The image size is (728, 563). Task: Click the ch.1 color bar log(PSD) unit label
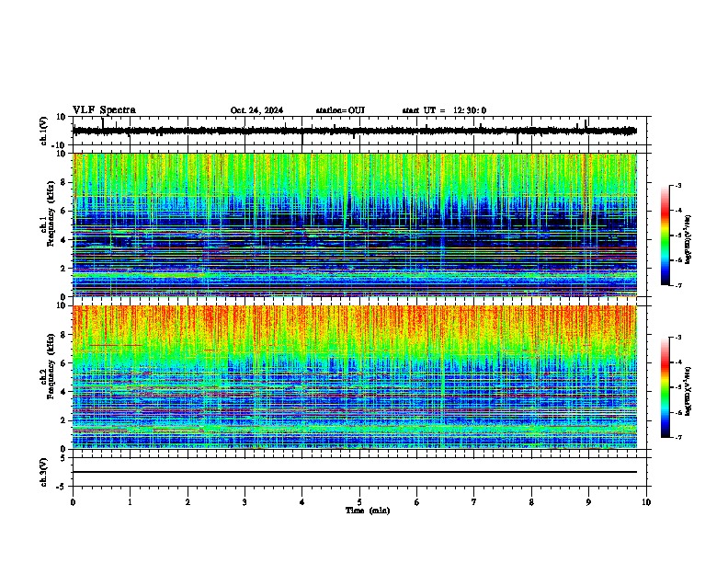tap(688, 239)
